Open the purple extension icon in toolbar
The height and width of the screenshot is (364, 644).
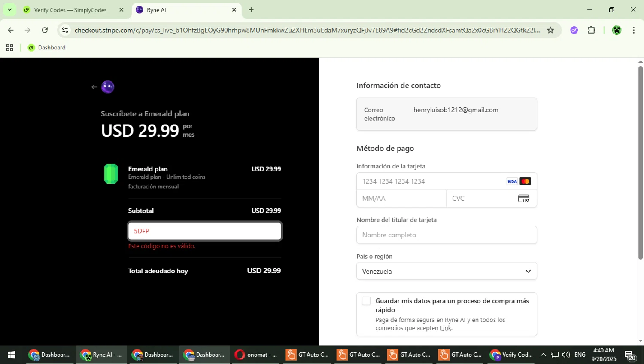tap(574, 30)
